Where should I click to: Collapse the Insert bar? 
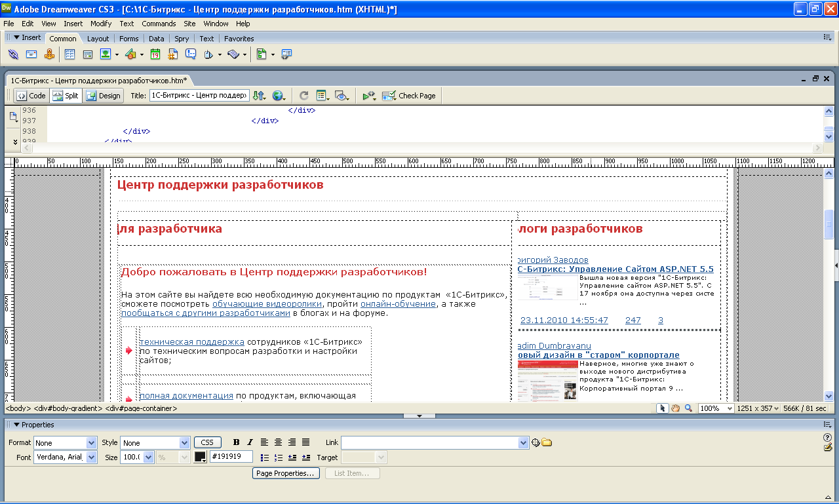(x=16, y=37)
